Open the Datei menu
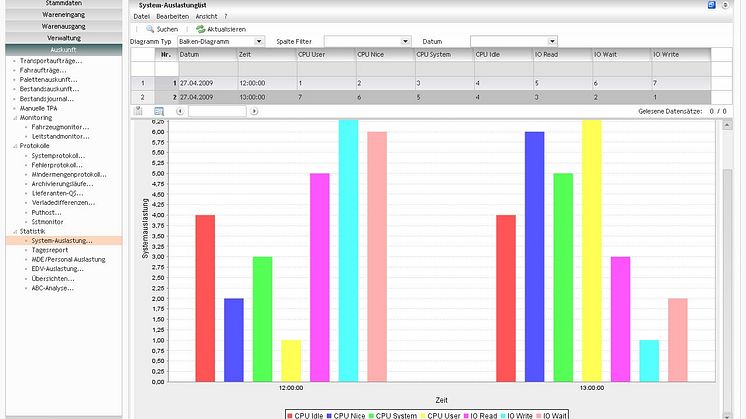The height and width of the screenshot is (419, 746). [x=141, y=16]
